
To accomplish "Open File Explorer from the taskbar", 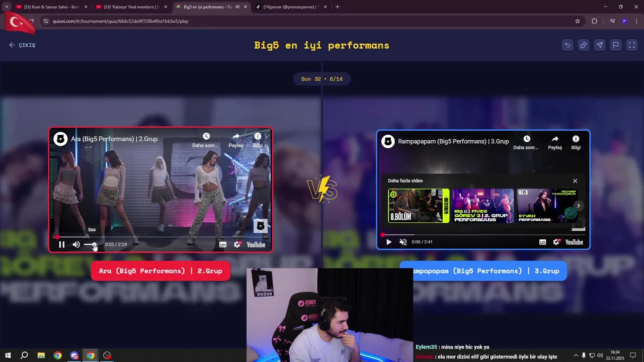I will (41, 355).
